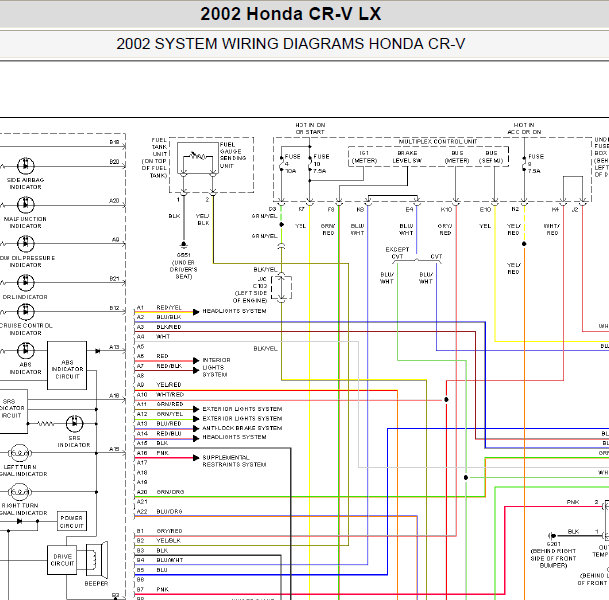Select the Fuse 9 7.5A symbol
Screen dimensions: 609x600
pos(524,163)
